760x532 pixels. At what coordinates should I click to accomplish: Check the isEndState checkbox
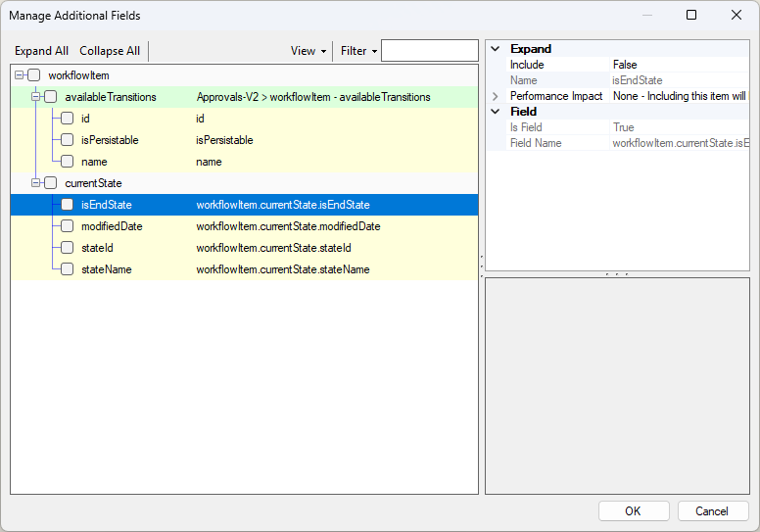click(67, 205)
